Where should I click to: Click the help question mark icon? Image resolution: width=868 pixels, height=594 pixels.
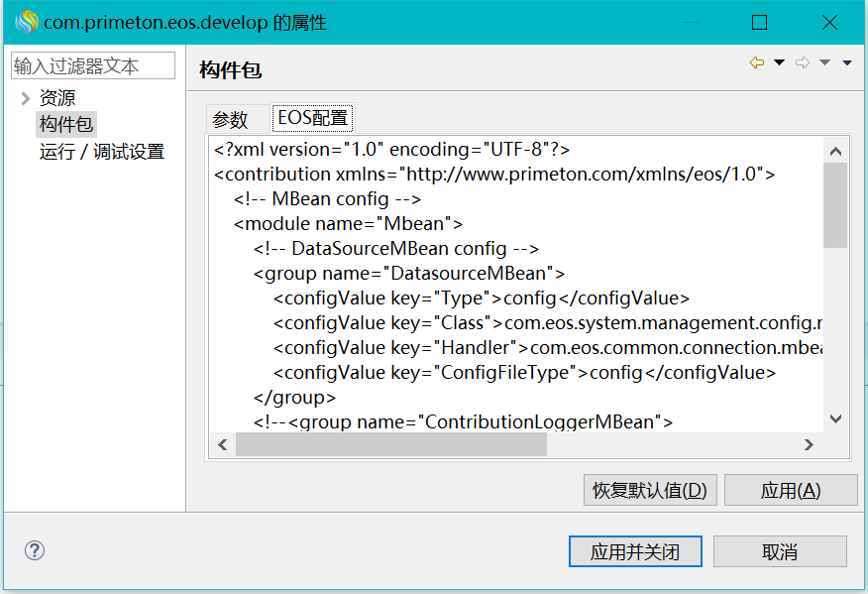[35, 550]
